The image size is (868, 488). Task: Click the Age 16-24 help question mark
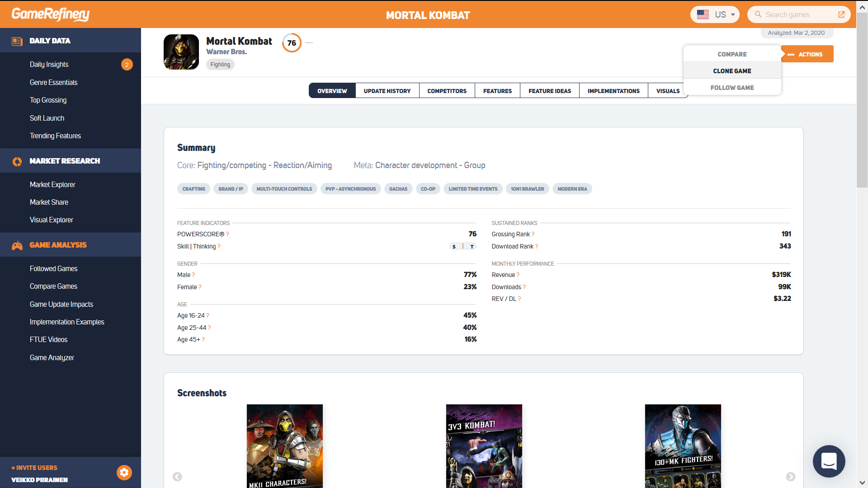click(208, 316)
